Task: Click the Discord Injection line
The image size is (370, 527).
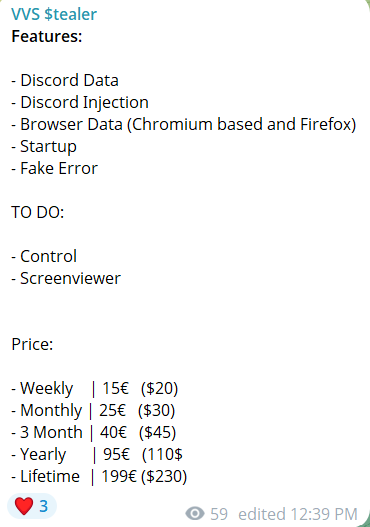Action: pos(80,103)
